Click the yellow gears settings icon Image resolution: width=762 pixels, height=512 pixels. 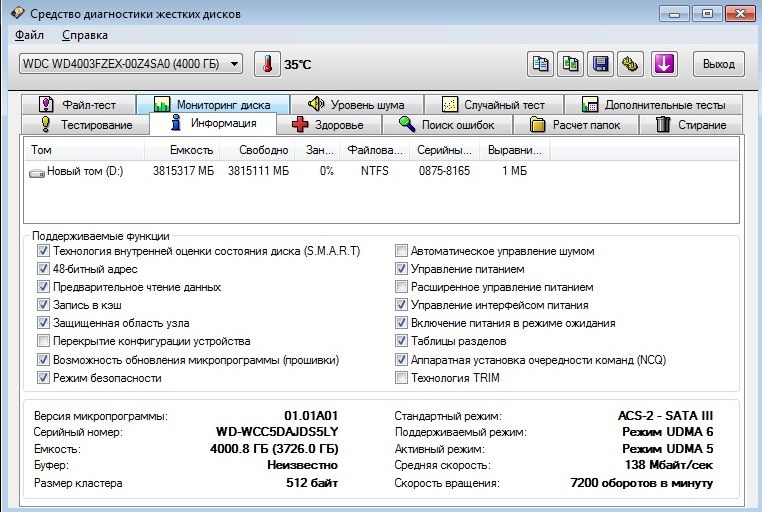pyautogui.click(x=630, y=64)
